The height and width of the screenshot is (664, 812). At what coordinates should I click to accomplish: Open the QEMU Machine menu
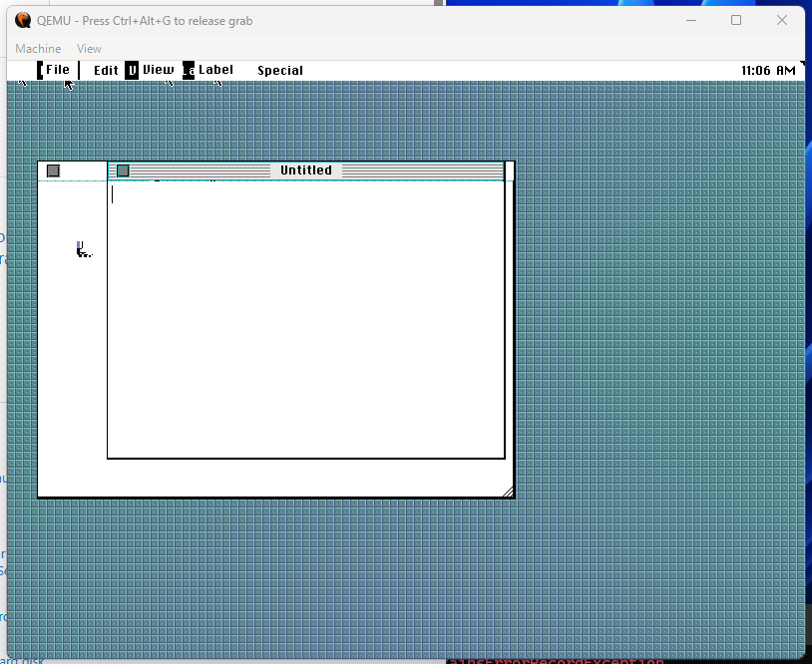coord(38,48)
